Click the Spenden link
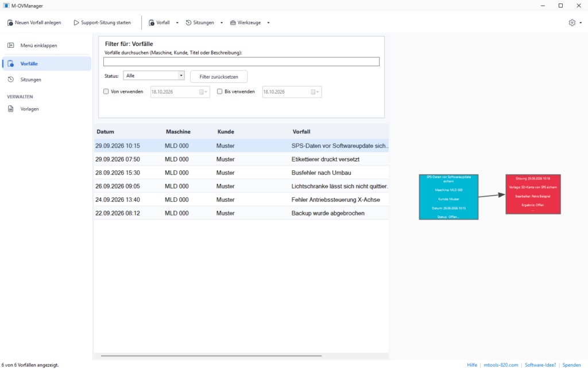This screenshot has height=369, width=588. click(x=571, y=365)
